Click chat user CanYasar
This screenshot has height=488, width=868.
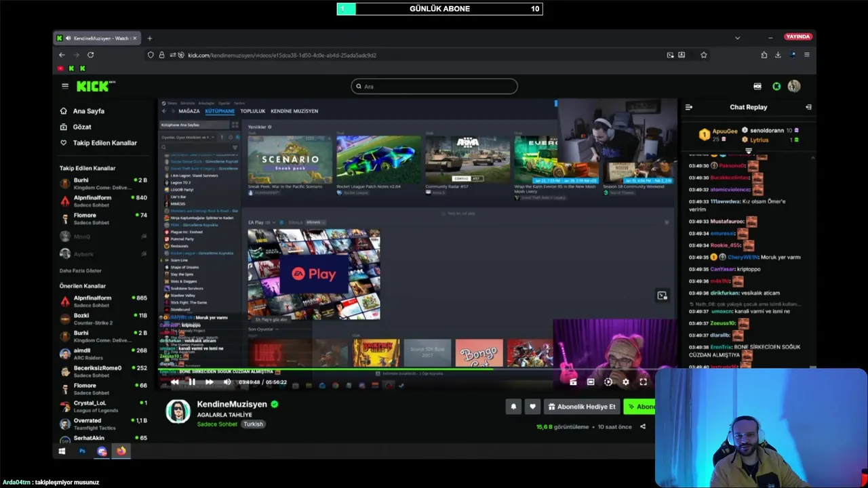coord(722,269)
